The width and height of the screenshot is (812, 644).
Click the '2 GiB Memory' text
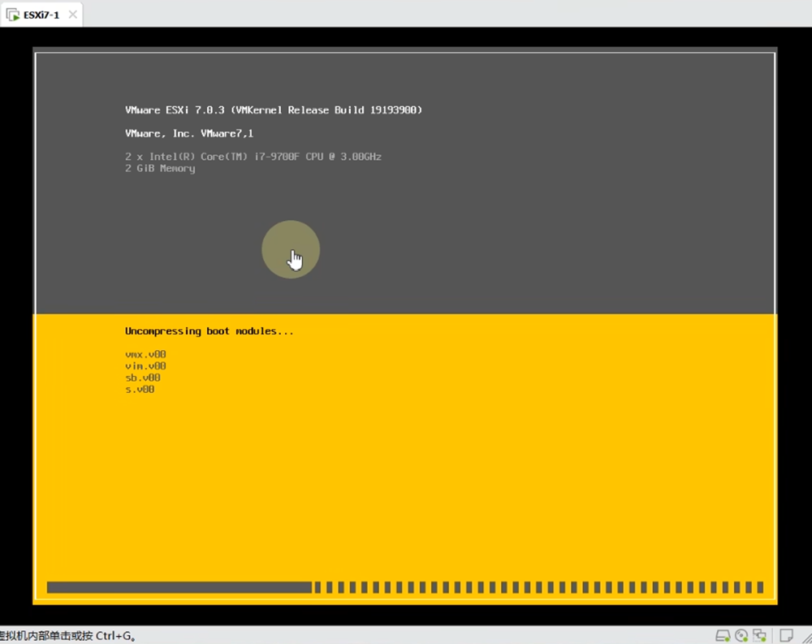pyautogui.click(x=160, y=168)
